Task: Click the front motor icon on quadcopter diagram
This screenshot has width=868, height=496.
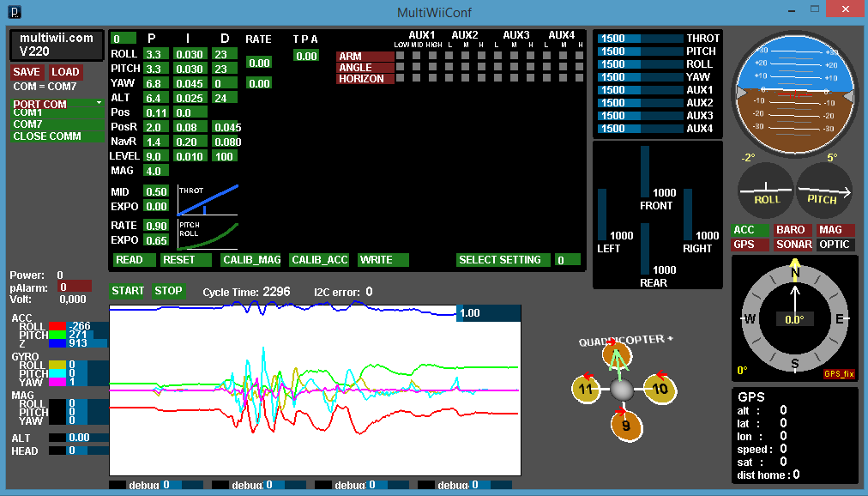Action: tap(617, 354)
